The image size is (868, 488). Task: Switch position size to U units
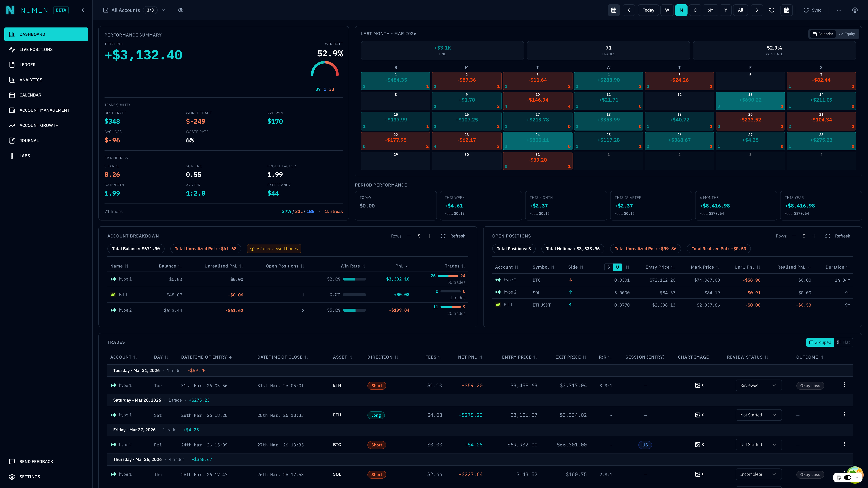pyautogui.click(x=617, y=267)
